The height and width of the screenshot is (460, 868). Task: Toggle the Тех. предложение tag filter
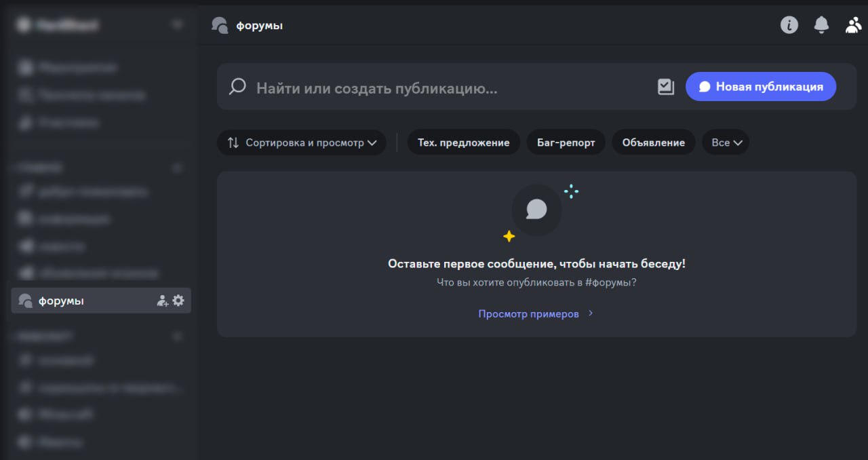point(463,142)
